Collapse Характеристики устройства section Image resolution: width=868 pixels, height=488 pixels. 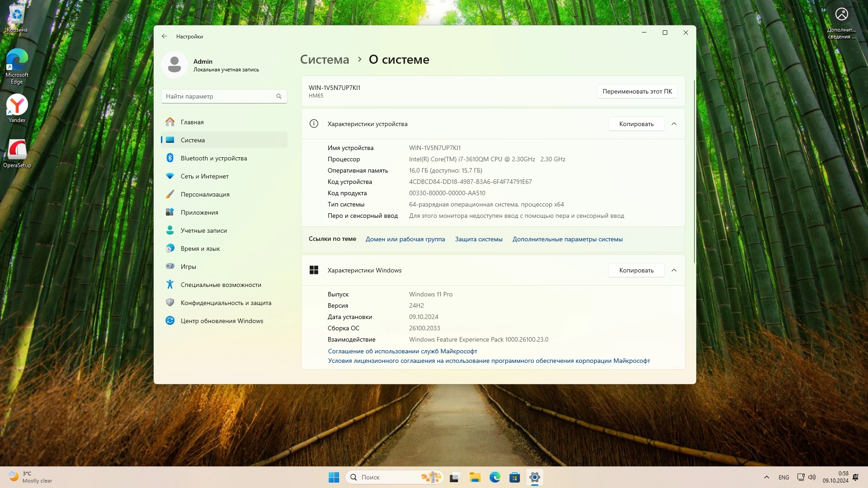pyautogui.click(x=674, y=124)
